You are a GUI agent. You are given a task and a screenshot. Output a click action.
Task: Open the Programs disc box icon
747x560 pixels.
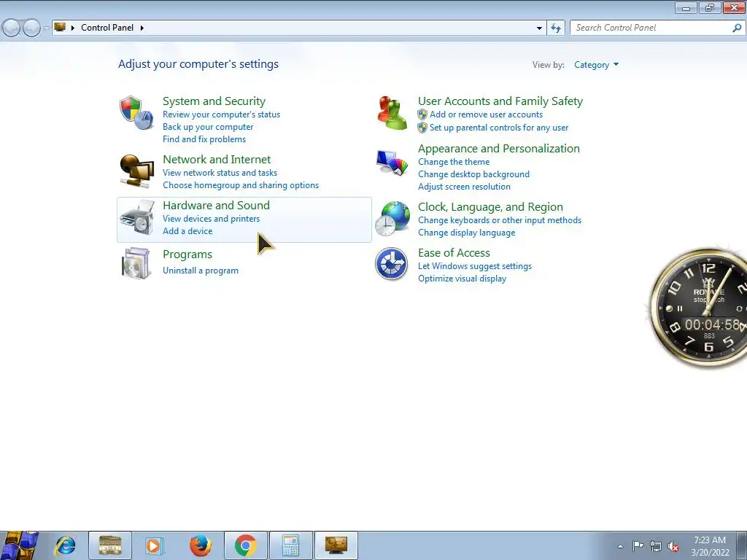tap(136, 262)
